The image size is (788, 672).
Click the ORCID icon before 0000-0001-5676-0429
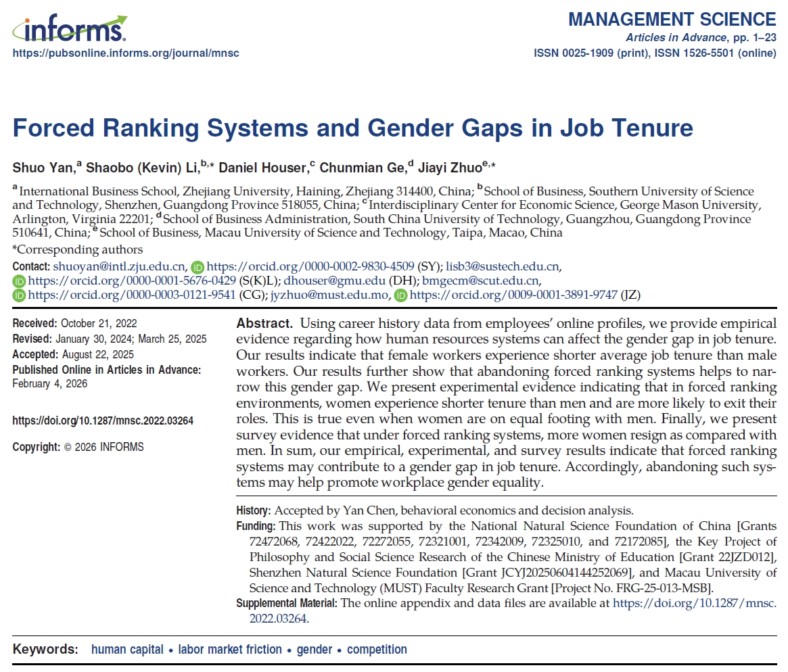[x=19, y=281]
